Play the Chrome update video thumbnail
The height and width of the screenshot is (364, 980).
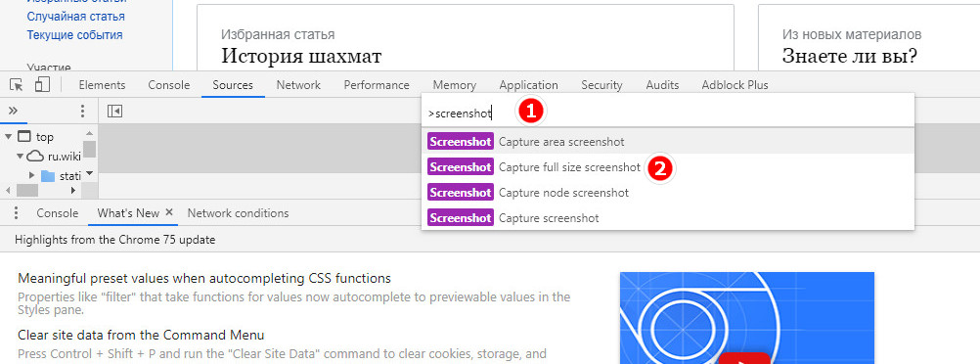click(x=747, y=318)
